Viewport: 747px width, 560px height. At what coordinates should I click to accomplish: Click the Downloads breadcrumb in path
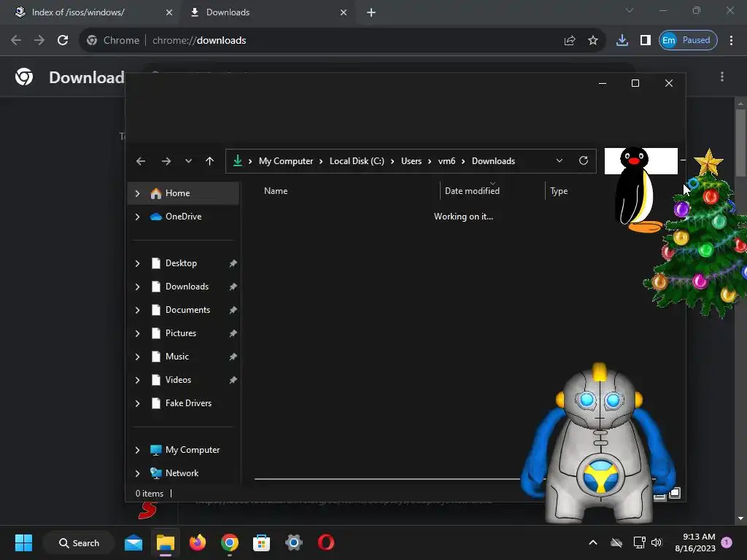[x=493, y=161]
